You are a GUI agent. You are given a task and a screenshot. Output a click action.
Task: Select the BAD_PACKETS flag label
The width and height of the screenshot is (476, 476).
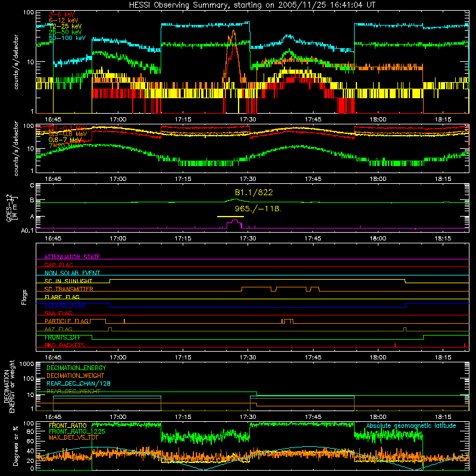click(x=65, y=345)
